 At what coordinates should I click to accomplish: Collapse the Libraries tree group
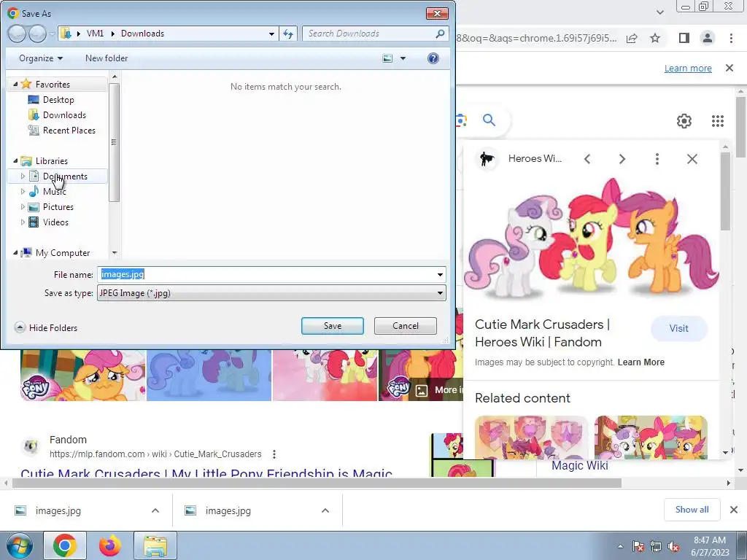point(15,161)
